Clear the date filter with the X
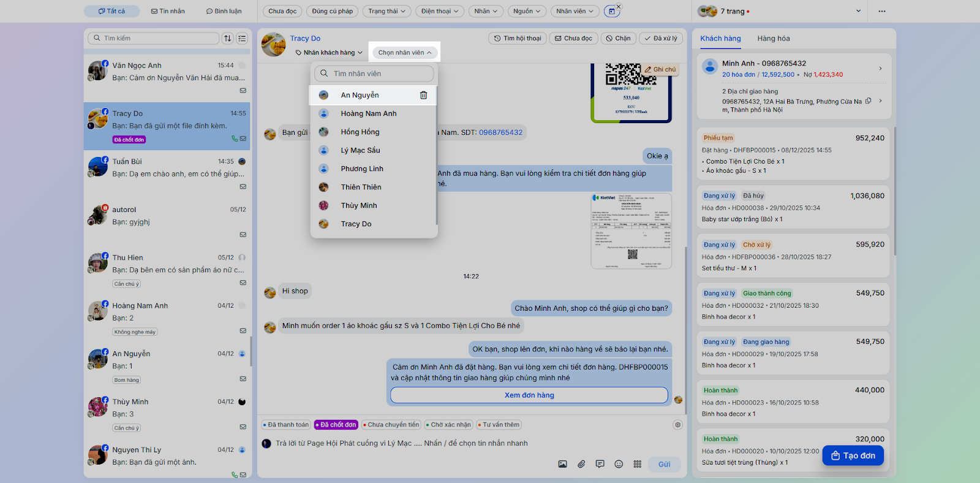Viewport: 980px width, 483px height. coord(619,6)
